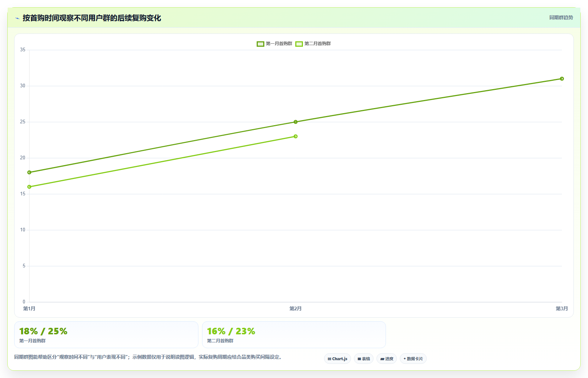
Task: Click the 同期群趋势 label in the header
Action: point(561,17)
